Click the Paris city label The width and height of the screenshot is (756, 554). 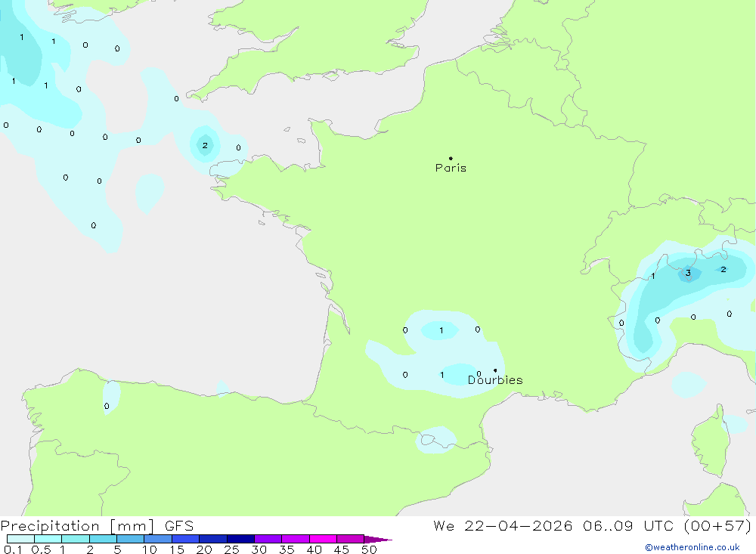[x=451, y=168]
